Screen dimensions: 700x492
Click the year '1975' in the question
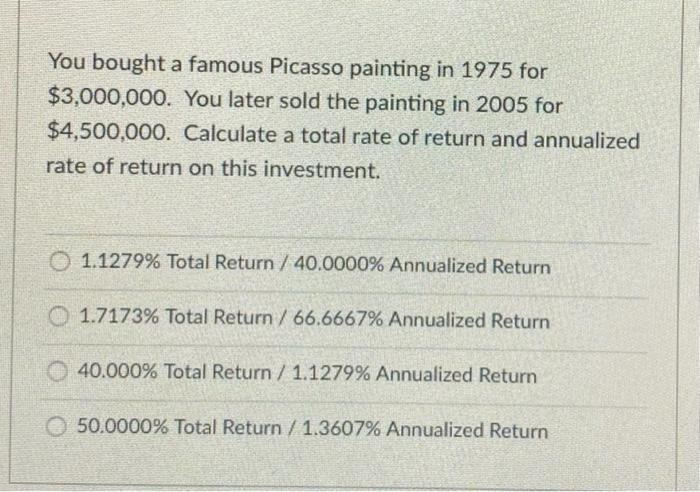[486, 70]
